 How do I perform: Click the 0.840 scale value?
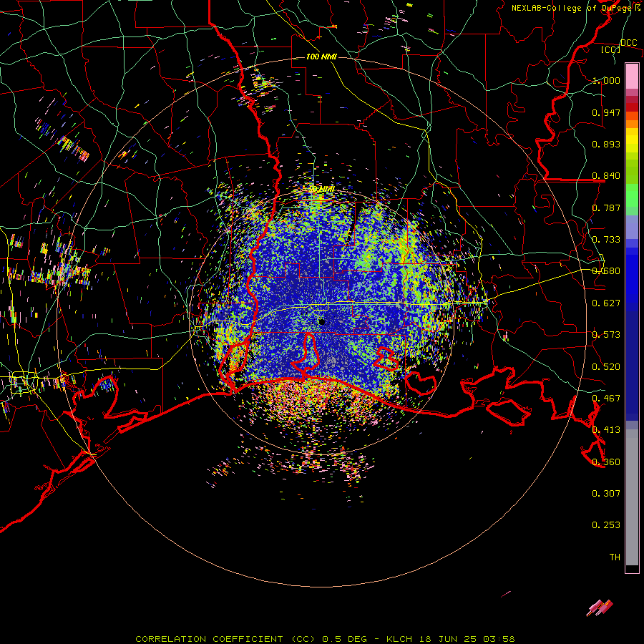click(606, 176)
